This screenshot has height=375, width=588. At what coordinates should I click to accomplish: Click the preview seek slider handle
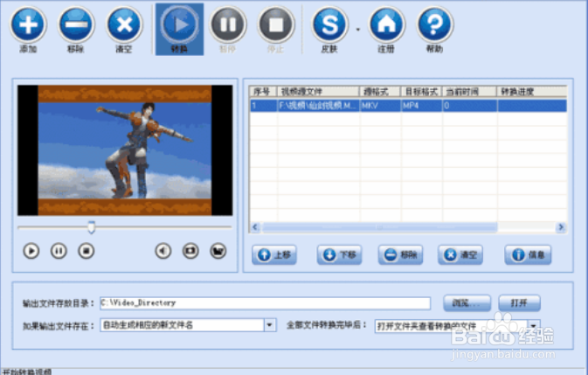91,227
